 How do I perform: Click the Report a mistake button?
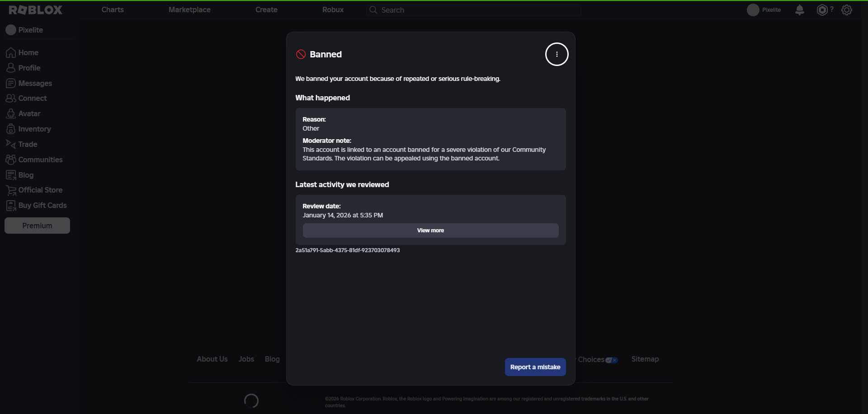click(535, 367)
